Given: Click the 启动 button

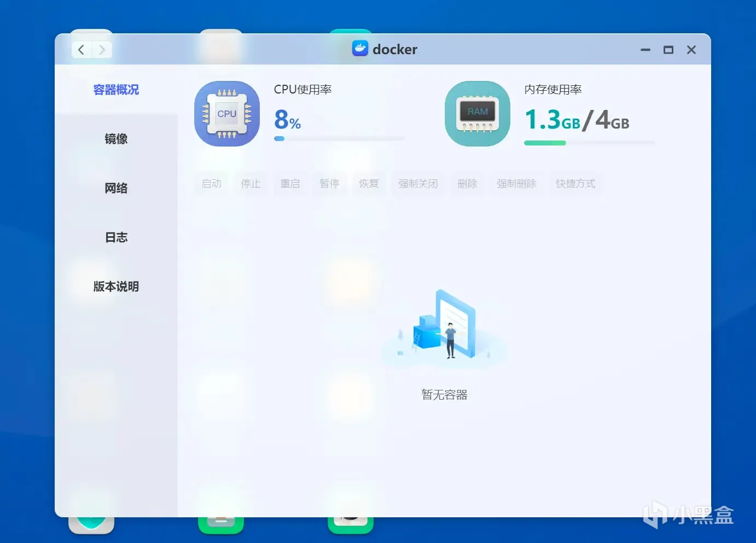Looking at the screenshot, I should tap(212, 184).
